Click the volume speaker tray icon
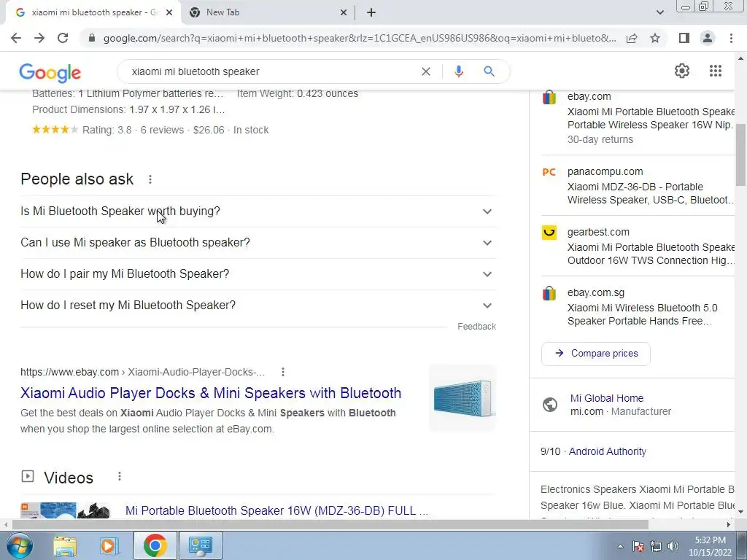This screenshot has height=560, width=747. click(673, 546)
